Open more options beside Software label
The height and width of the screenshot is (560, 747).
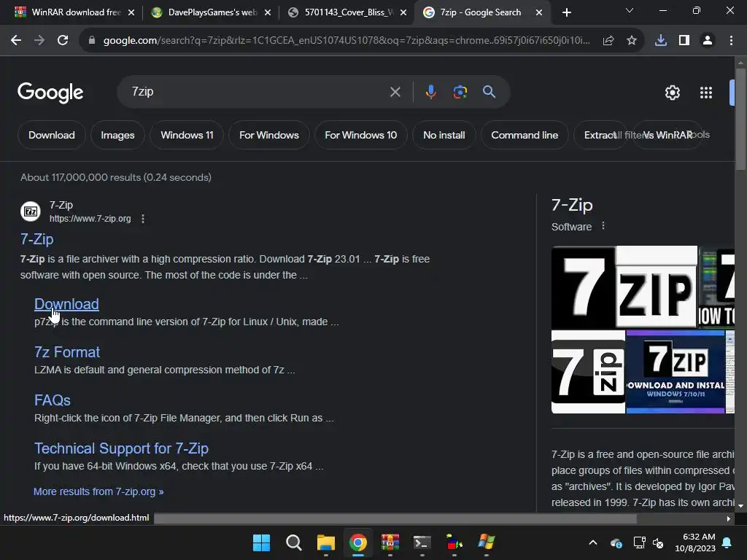tap(603, 226)
